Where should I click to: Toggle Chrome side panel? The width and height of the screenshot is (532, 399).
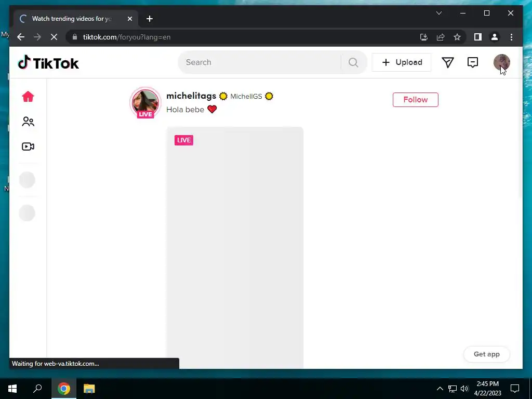tap(478, 37)
